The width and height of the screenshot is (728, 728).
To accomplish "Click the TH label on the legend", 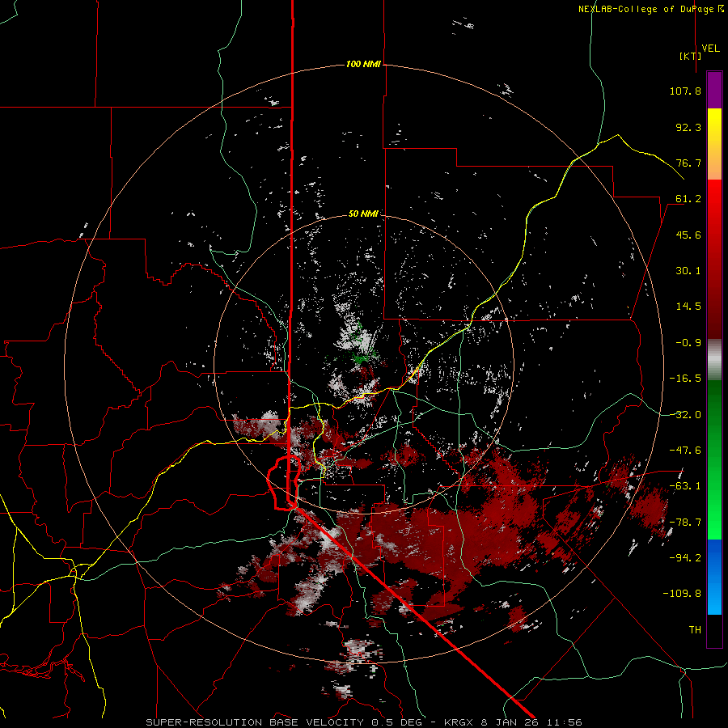I will point(695,630).
